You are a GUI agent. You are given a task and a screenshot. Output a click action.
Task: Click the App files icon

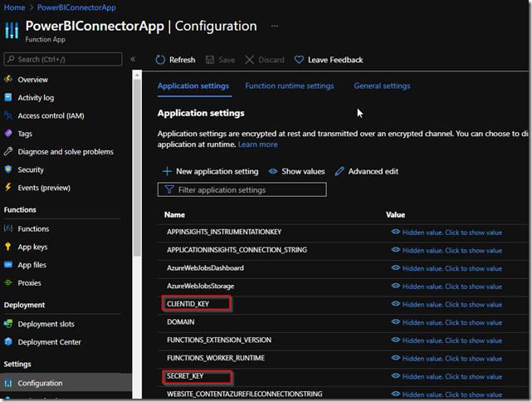[8, 264]
